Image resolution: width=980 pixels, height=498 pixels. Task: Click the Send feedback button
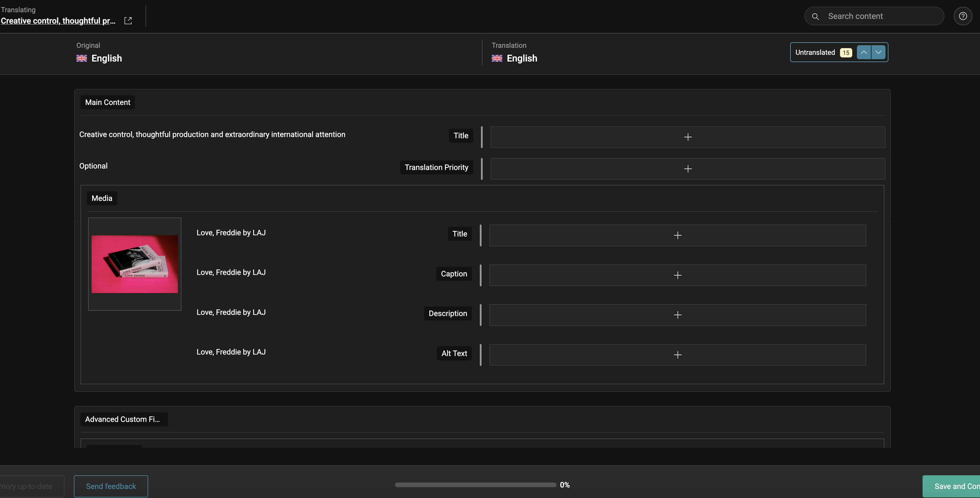(111, 486)
